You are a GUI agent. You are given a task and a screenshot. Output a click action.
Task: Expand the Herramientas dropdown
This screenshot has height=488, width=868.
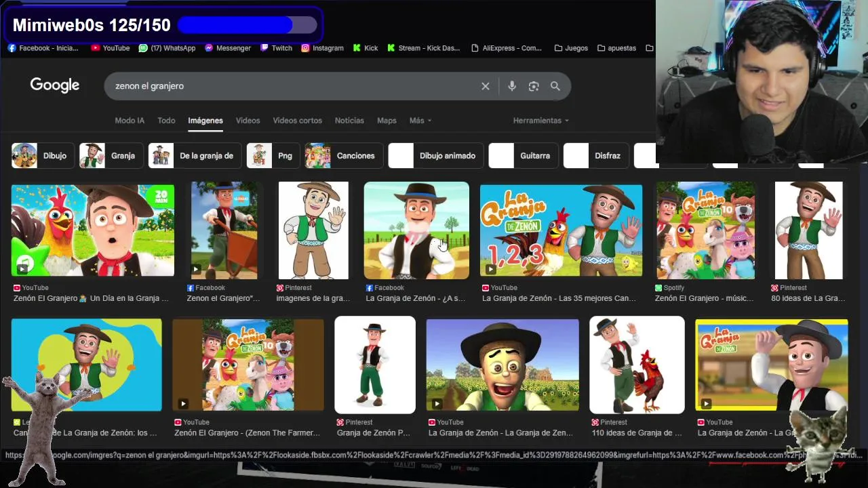click(x=540, y=120)
